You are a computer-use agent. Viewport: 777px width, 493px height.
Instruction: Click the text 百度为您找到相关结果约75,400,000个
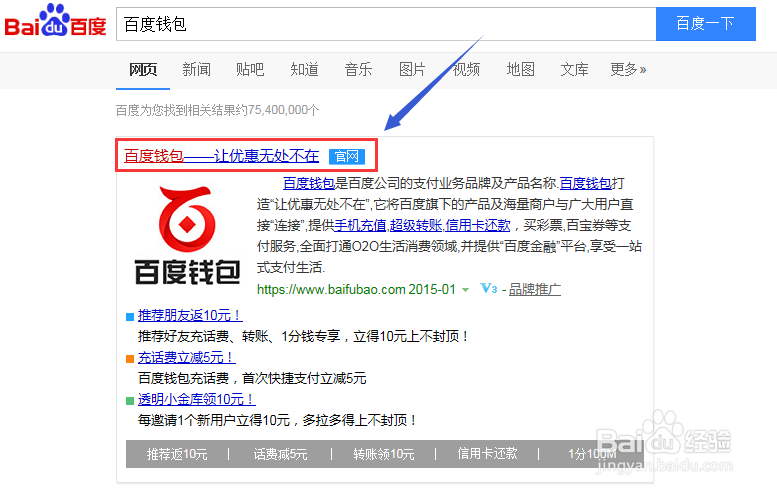click(x=218, y=110)
